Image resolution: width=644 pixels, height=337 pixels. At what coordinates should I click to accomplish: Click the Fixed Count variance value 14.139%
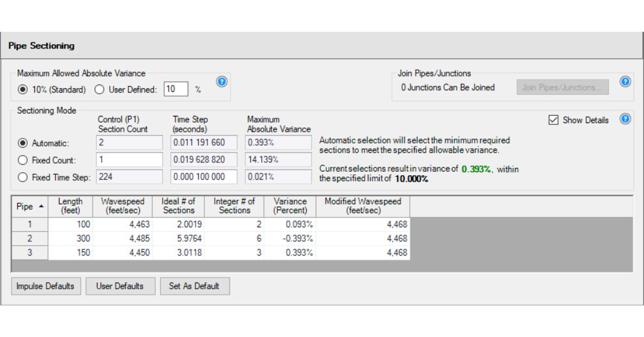278,160
